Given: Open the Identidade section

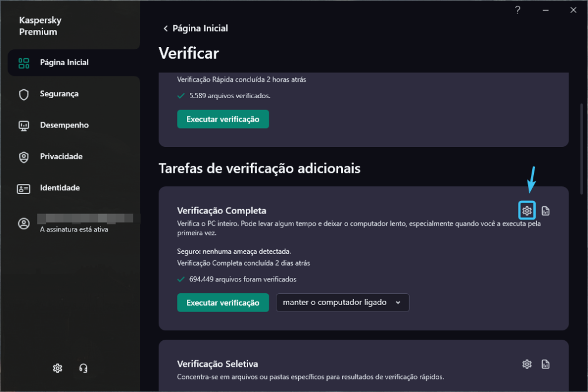Looking at the screenshot, I should tap(59, 188).
